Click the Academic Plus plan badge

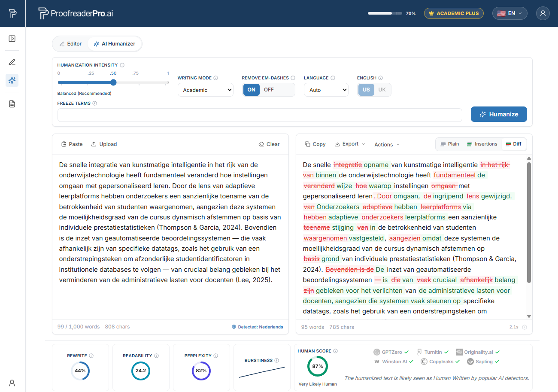[x=454, y=13]
